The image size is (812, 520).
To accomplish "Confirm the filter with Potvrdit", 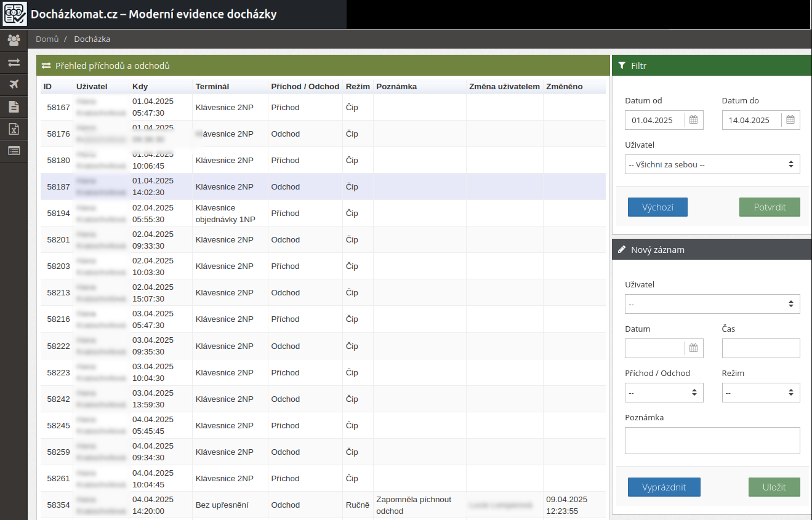I will [770, 207].
